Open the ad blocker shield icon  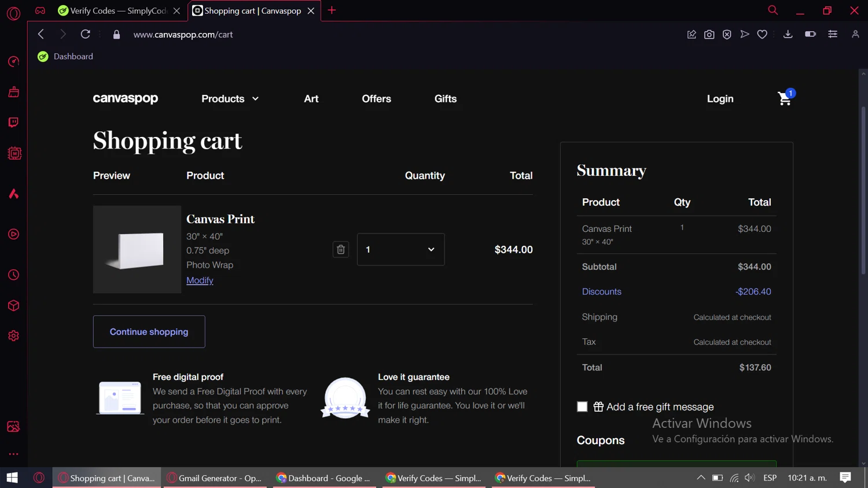727,35
